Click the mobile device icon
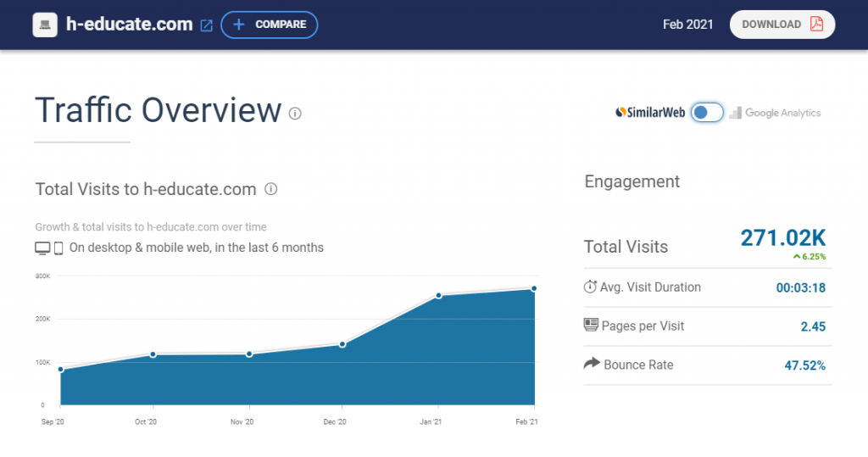Viewport: 868px width, 457px height. pyautogui.click(x=58, y=248)
